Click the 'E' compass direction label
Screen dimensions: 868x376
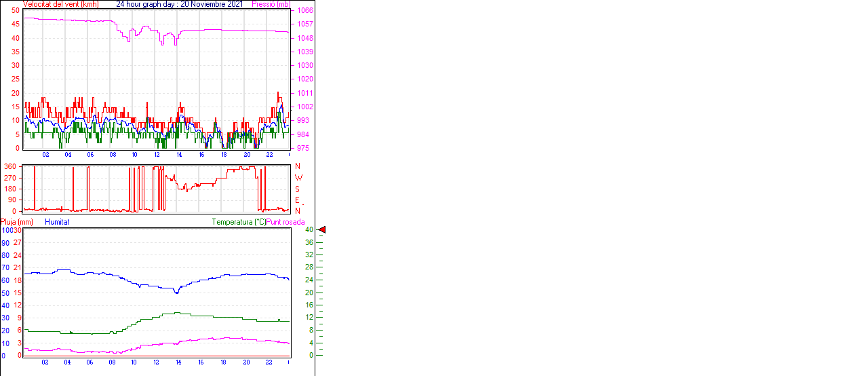tap(298, 200)
